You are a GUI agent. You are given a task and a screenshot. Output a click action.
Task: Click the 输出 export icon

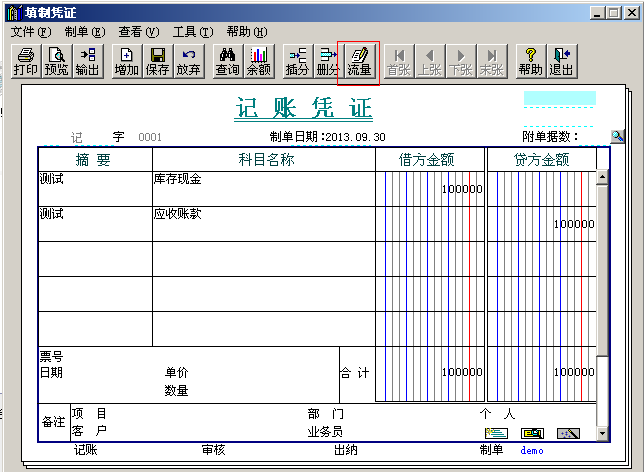pyautogui.click(x=88, y=61)
